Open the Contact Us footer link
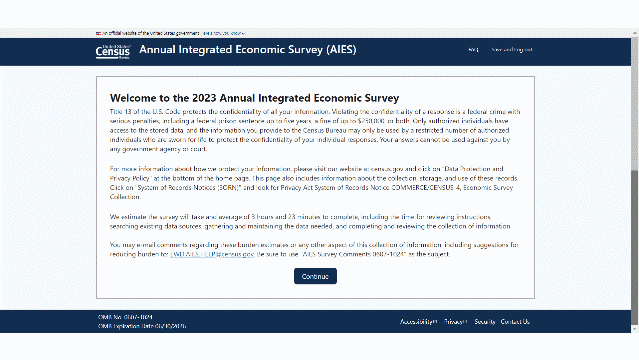639x360 pixels. 515,322
